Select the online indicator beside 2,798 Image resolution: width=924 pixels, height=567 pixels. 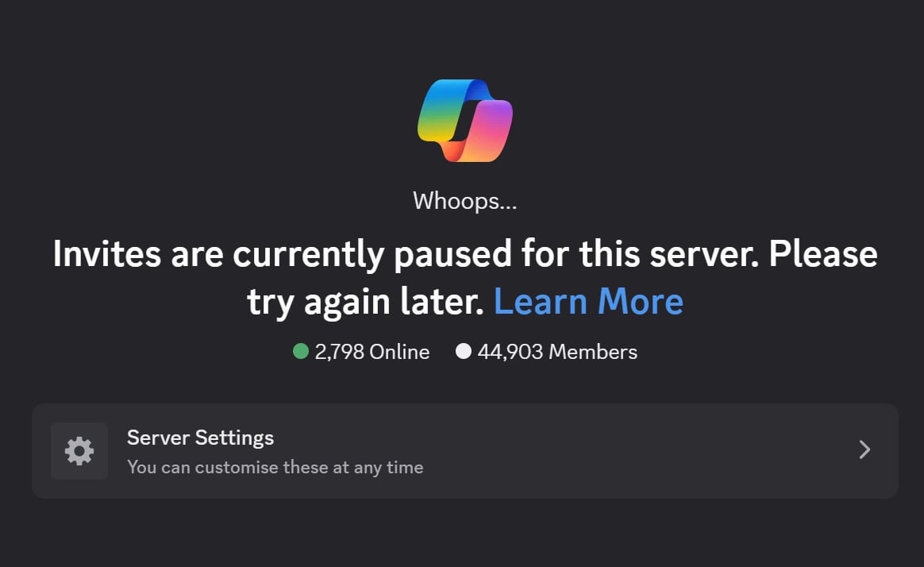[x=302, y=351]
